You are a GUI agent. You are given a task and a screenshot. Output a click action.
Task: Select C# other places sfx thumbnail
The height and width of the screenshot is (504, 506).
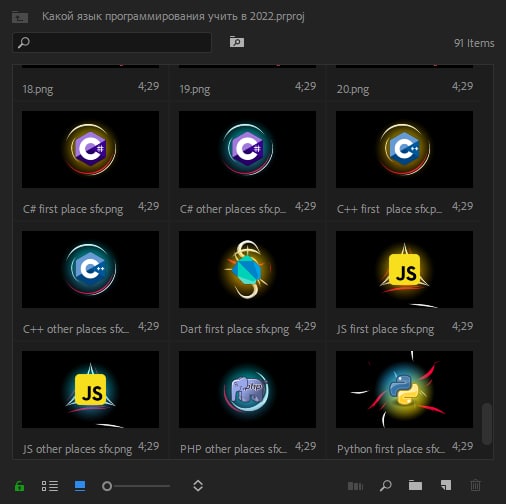pyautogui.click(x=247, y=149)
